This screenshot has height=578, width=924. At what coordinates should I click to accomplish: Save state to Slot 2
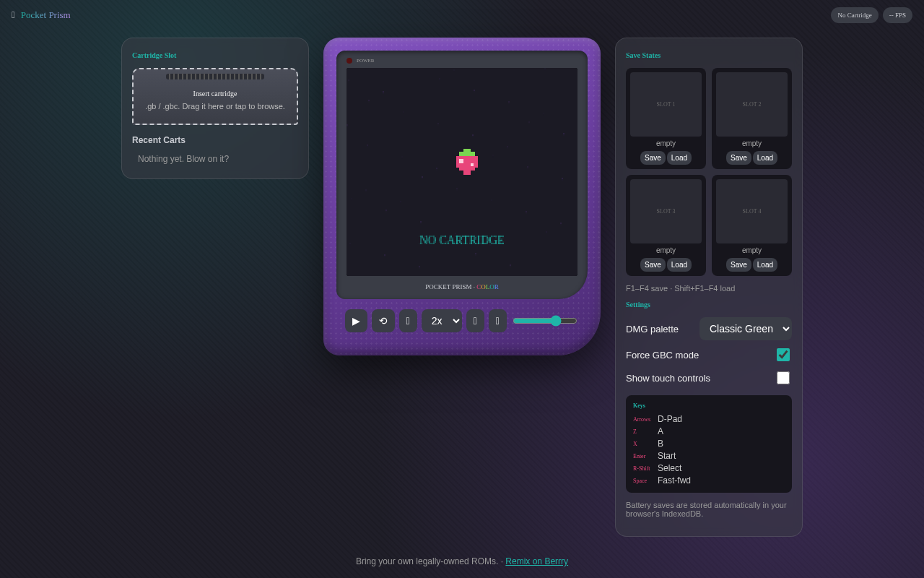coord(738,158)
